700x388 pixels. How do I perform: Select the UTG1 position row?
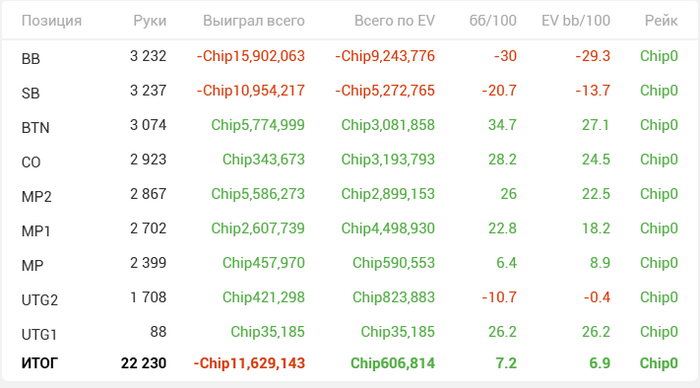(x=350, y=332)
